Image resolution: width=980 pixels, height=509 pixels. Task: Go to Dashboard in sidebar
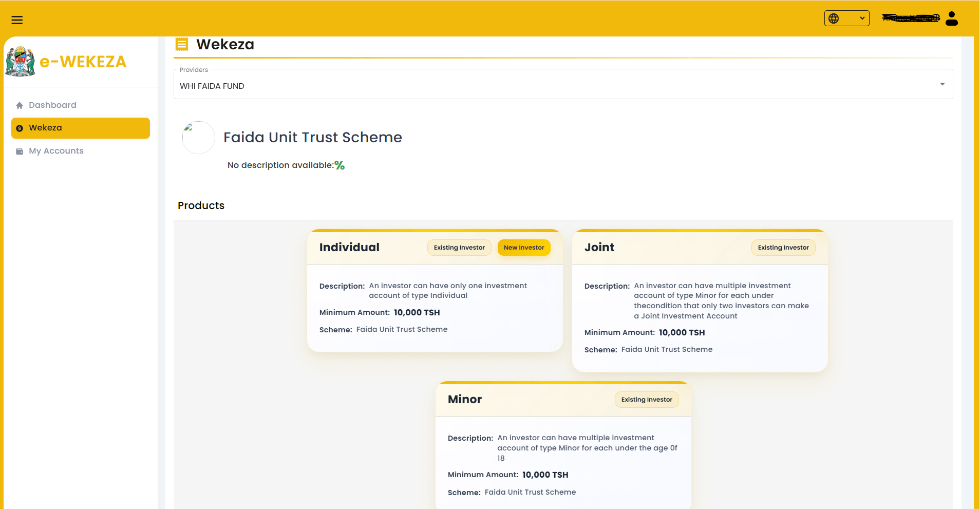(52, 105)
